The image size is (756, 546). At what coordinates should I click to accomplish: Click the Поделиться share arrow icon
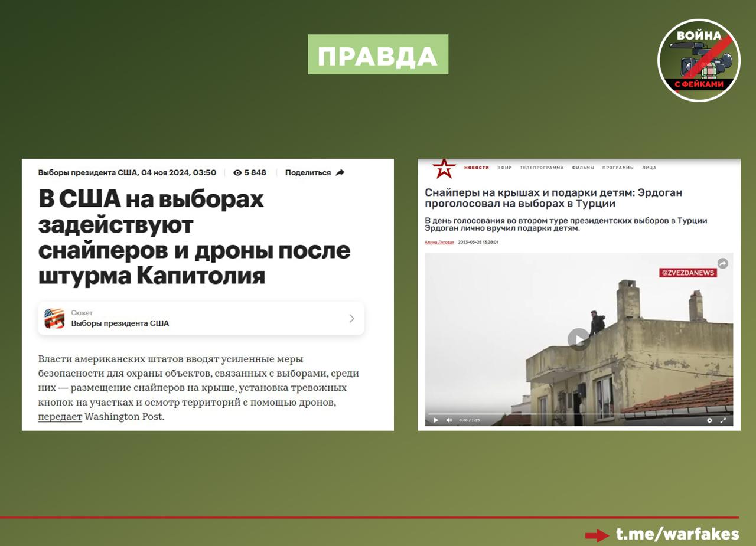[340, 173]
